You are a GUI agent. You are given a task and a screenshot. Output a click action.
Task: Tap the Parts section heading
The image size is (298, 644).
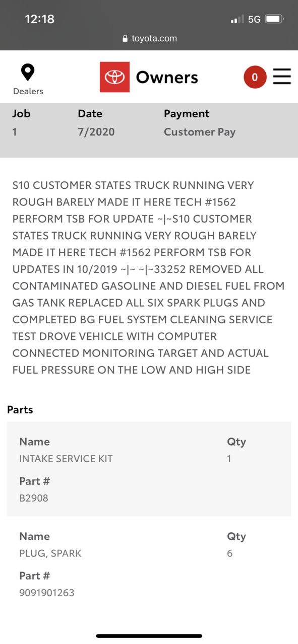(20, 410)
